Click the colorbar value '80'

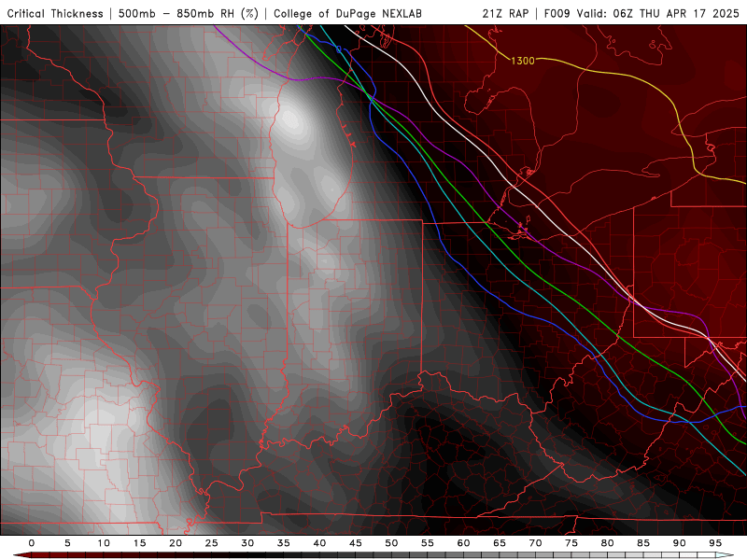click(x=608, y=543)
